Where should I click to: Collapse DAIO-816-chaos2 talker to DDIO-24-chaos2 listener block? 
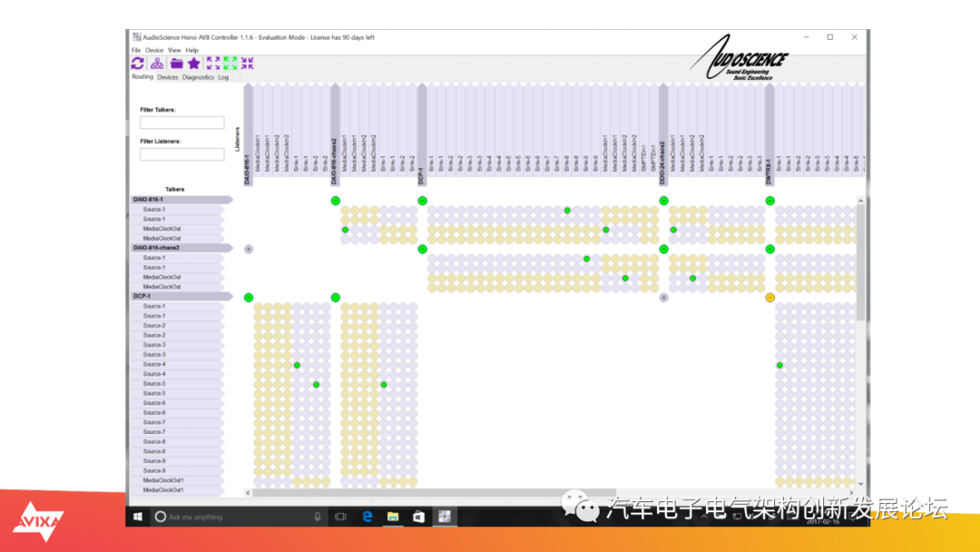coord(663,249)
